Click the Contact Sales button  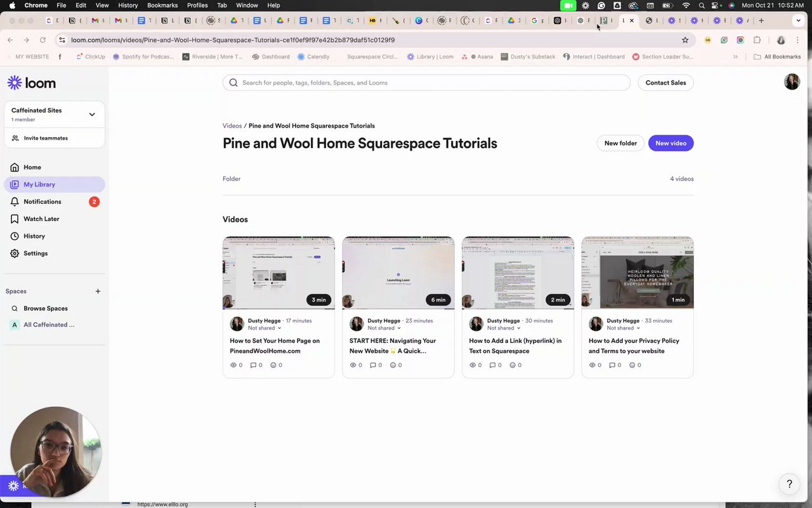point(665,83)
